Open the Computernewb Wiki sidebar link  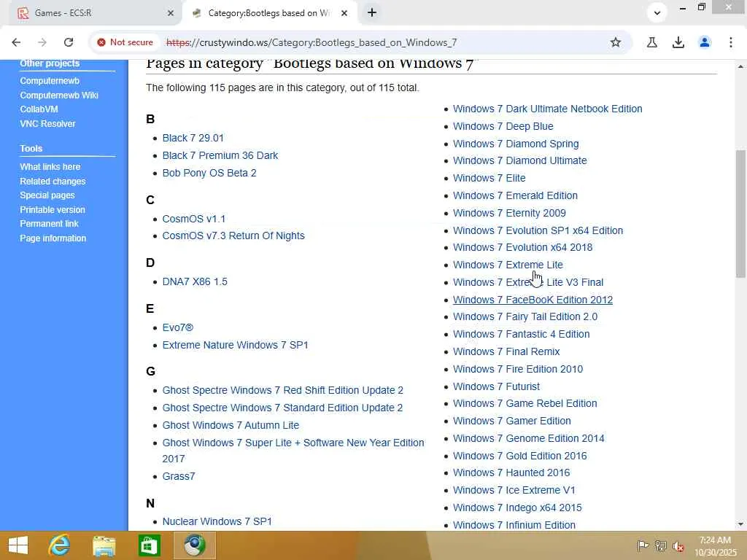pyautogui.click(x=59, y=96)
